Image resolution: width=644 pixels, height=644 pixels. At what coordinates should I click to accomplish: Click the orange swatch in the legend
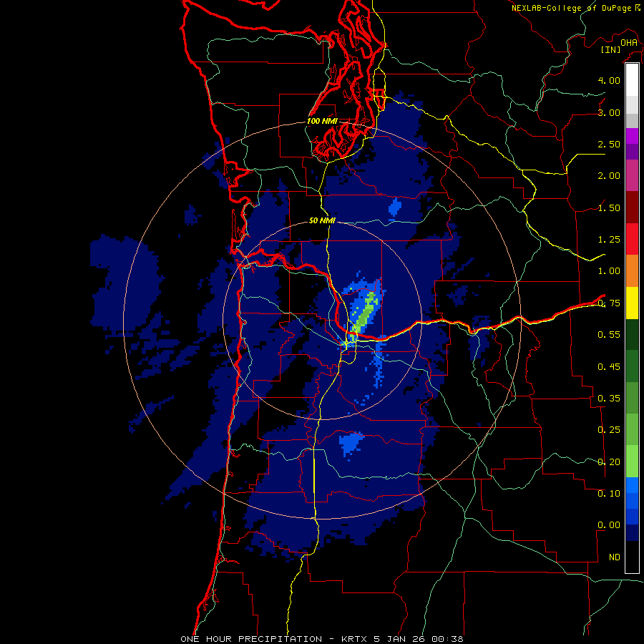pyautogui.click(x=632, y=270)
